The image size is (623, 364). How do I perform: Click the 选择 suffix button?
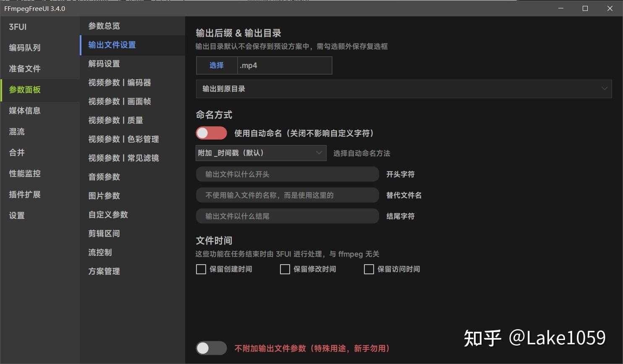216,65
